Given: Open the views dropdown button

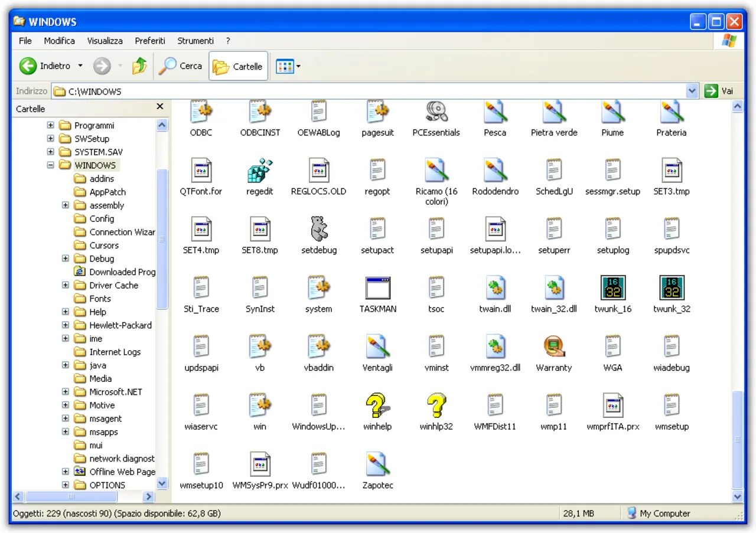Looking at the screenshot, I should (289, 66).
